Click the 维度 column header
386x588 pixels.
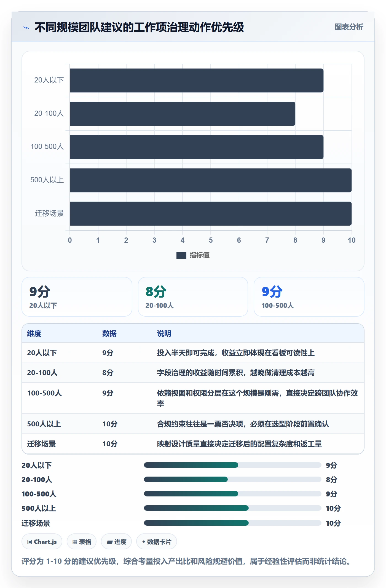pyautogui.click(x=34, y=333)
